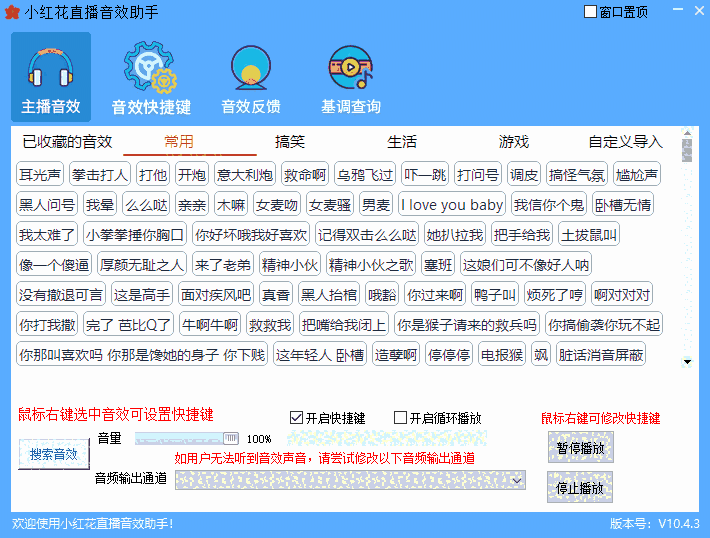Viewport: 710px width, 538px height.
Task: Play the 救命啊 sound effect
Action: (305, 174)
